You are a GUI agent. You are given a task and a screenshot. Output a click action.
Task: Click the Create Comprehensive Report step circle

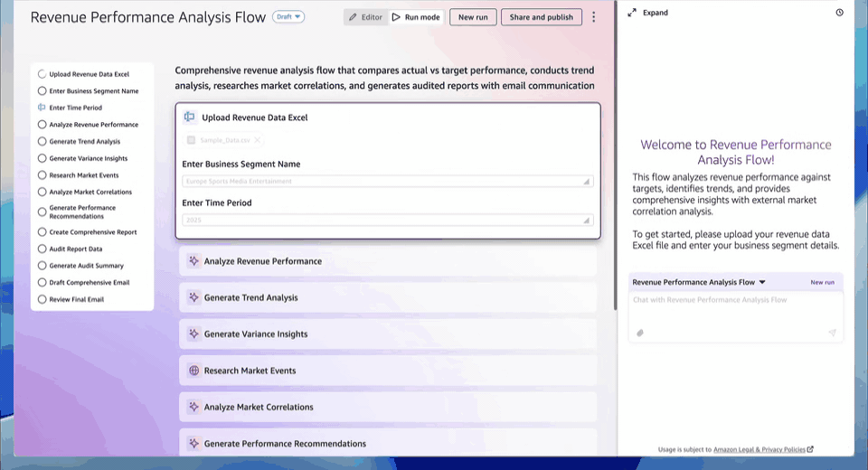(42, 232)
